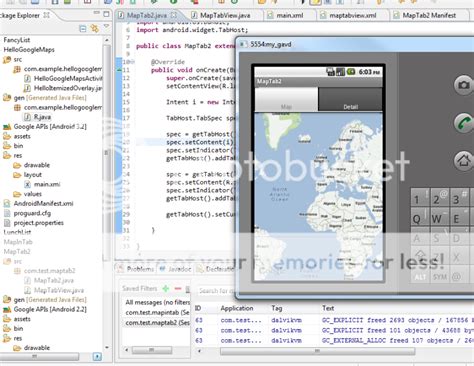Select the values folder in tree
Image resolution: width=474 pixels, height=366 pixels.
28,194
